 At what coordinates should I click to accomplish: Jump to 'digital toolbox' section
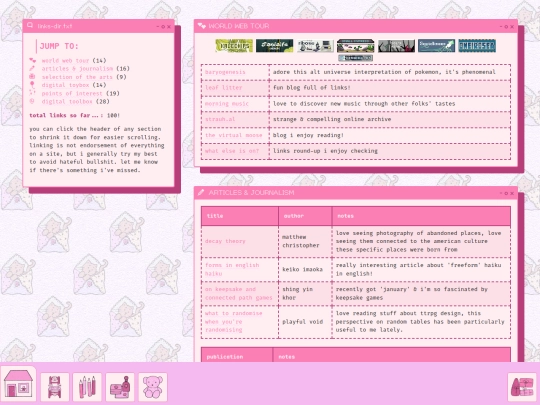(67, 101)
